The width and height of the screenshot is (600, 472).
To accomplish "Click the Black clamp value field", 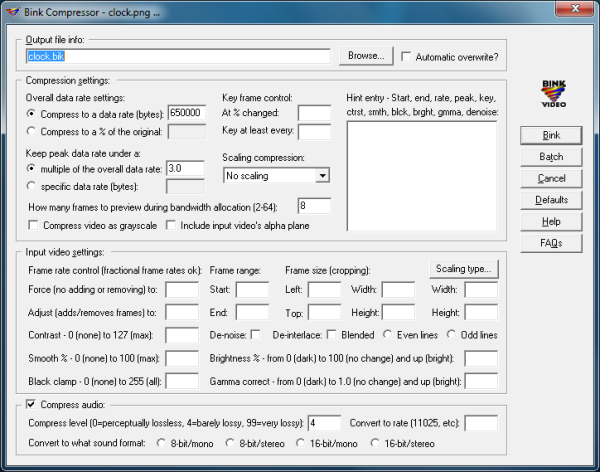I will [x=182, y=381].
